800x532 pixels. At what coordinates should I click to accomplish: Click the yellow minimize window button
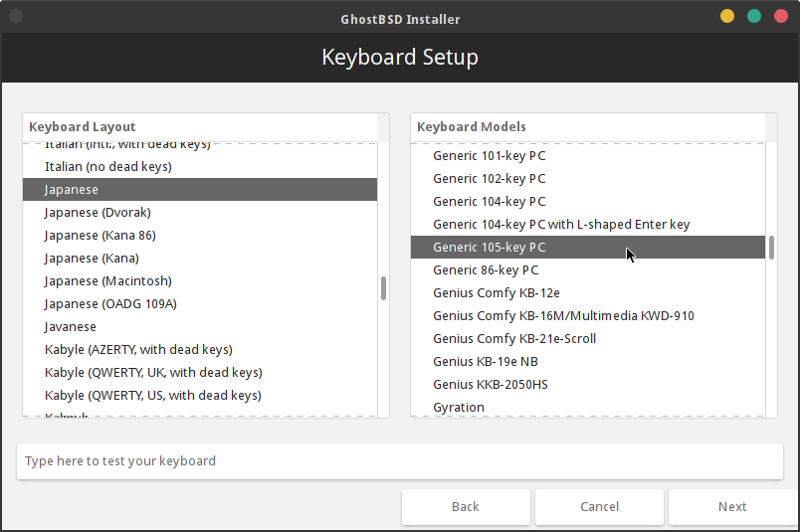727,17
